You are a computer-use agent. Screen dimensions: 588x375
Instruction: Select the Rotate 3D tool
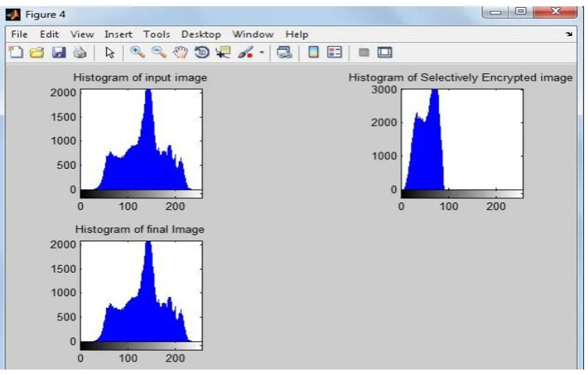pos(201,52)
